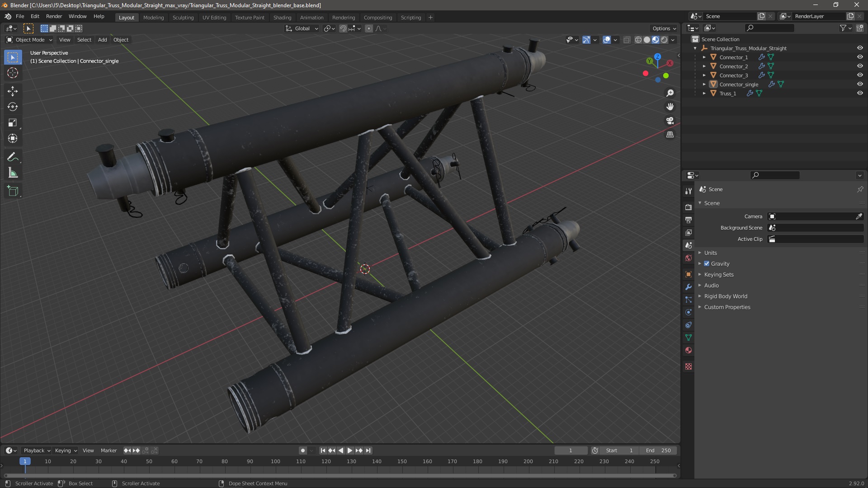This screenshot has height=488, width=868.
Task: Jump to the timeline start frame
Action: tap(323, 450)
